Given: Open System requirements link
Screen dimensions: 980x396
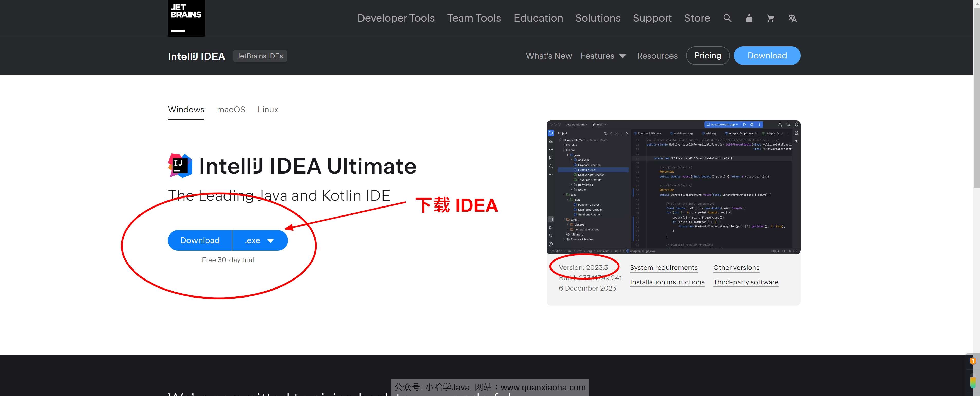Looking at the screenshot, I should (x=664, y=268).
